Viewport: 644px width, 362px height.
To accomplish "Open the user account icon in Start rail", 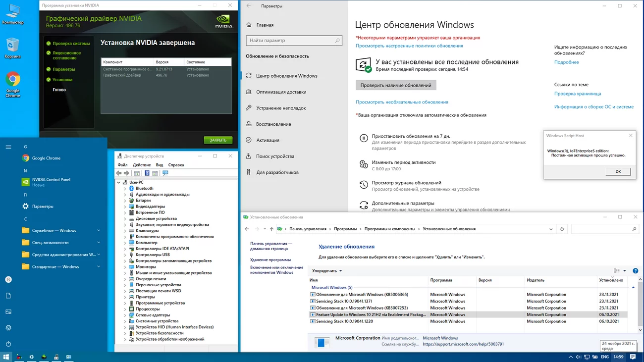I will (x=8, y=279).
